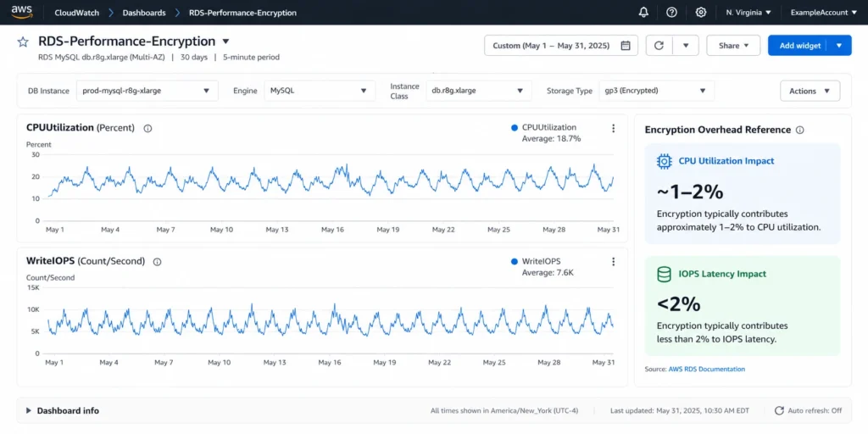
Task: Refresh the dashboard
Action: click(x=659, y=46)
